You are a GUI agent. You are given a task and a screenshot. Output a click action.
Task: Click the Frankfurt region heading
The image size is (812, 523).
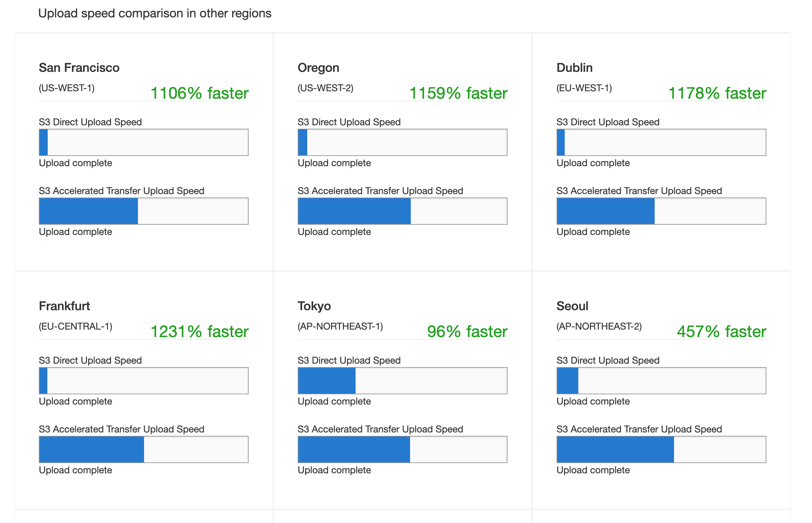(x=64, y=306)
